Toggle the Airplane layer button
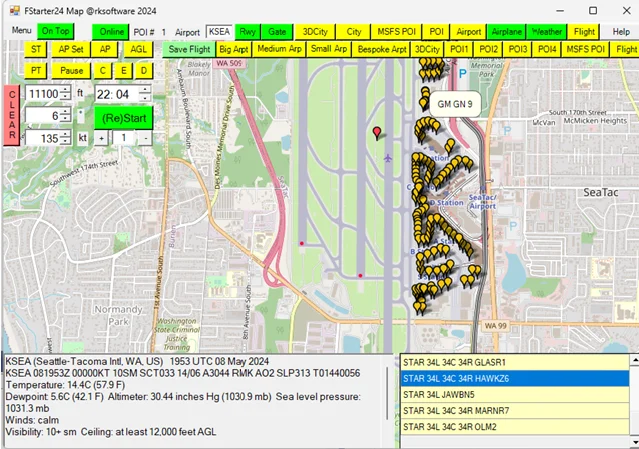Screen dimensions: 639x449 pos(506,32)
